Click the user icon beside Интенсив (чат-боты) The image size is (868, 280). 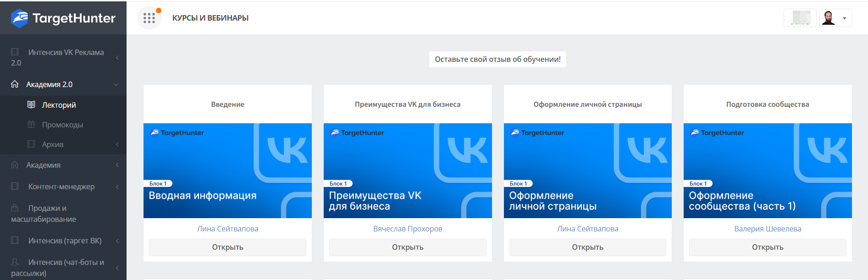pos(15,262)
